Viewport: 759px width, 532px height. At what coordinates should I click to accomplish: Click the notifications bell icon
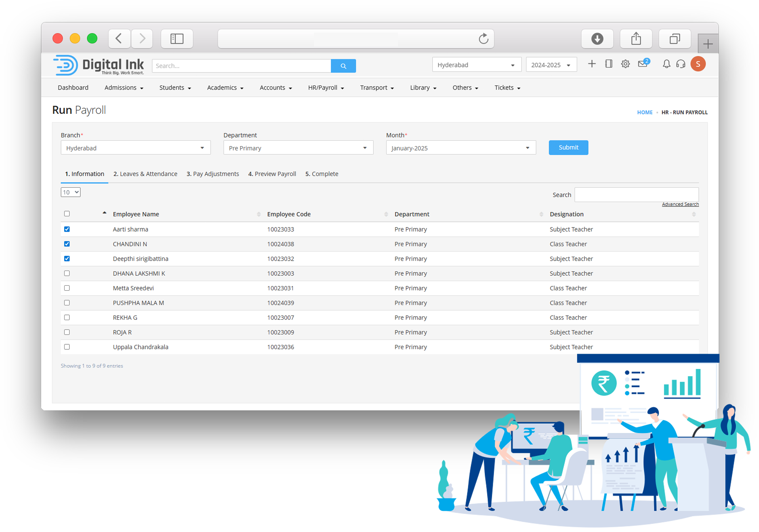point(666,64)
